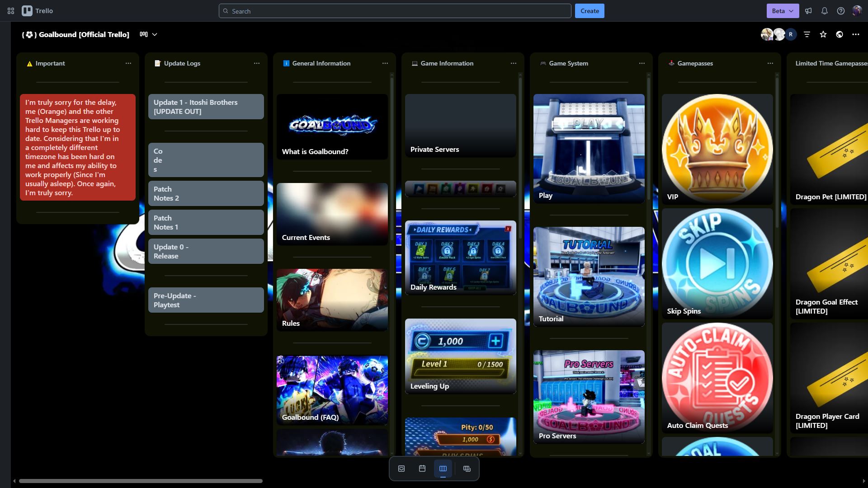Open the app switcher grid icon

pyautogui.click(x=11, y=11)
